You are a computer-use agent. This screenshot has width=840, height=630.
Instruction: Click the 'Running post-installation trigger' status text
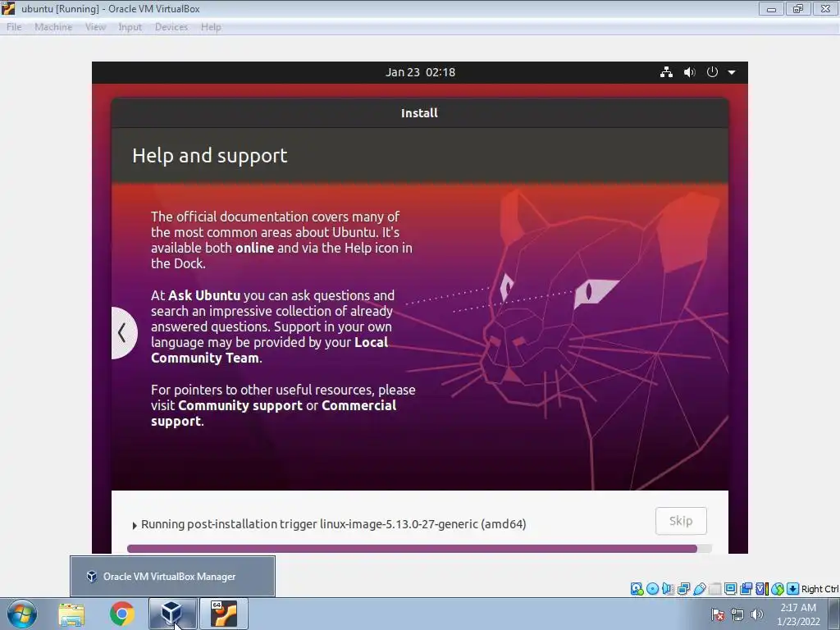[x=333, y=524]
